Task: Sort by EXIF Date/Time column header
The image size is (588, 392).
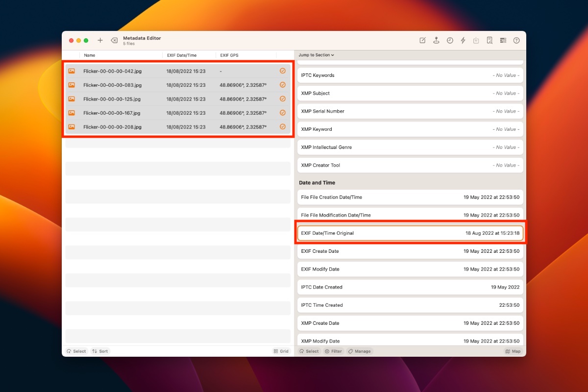Action: pyautogui.click(x=181, y=55)
